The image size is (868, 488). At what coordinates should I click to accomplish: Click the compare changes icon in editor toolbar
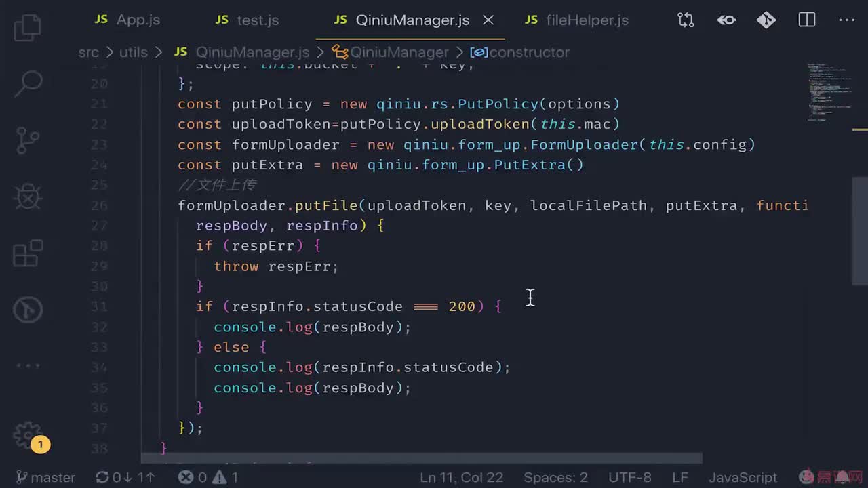coord(686,20)
